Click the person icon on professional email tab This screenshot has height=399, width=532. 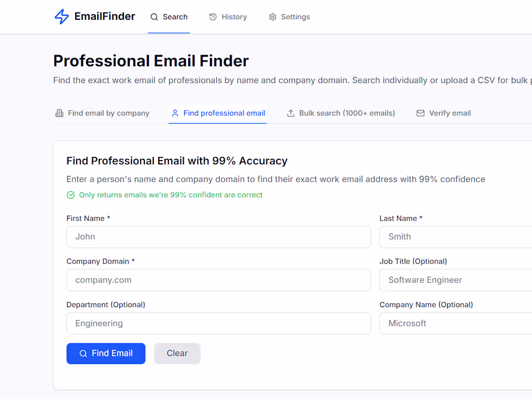pyautogui.click(x=175, y=113)
